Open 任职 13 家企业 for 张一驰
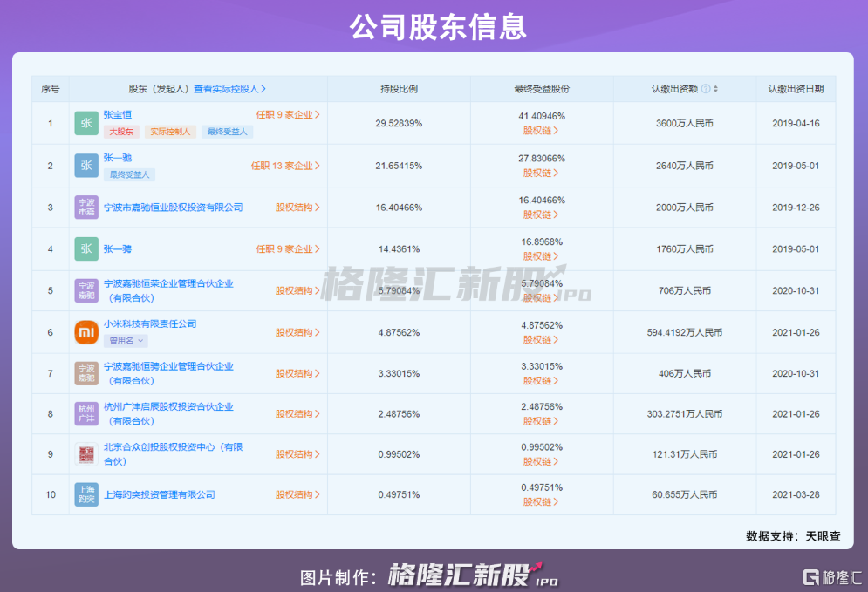Image resolution: width=868 pixels, height=592 pixels. (x=285, y=166)
